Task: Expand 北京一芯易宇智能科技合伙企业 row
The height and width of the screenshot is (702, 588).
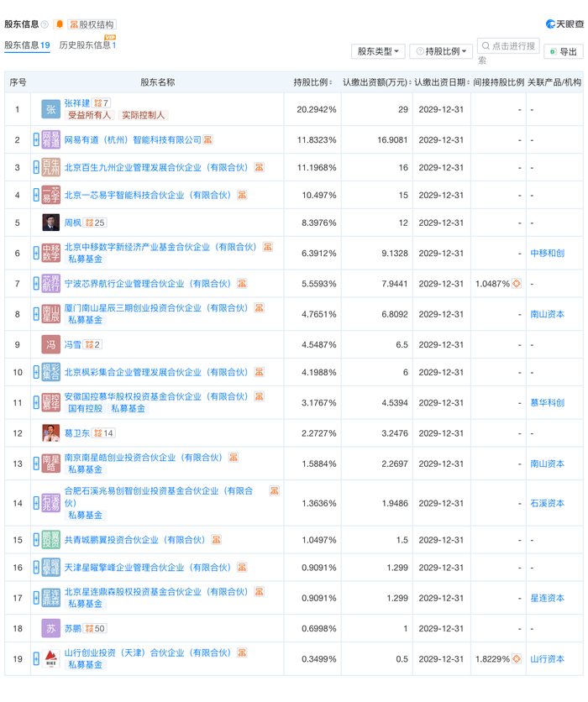Action: click(36, 195)
